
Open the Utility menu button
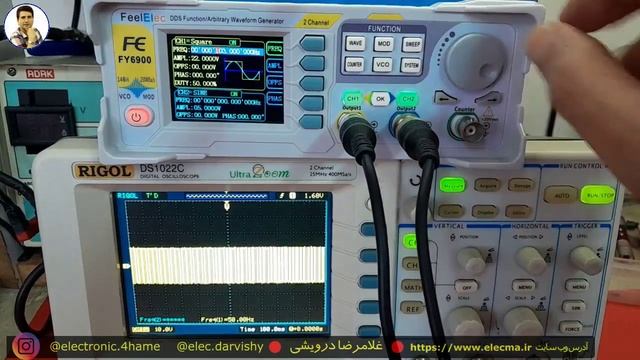[518, 211]
